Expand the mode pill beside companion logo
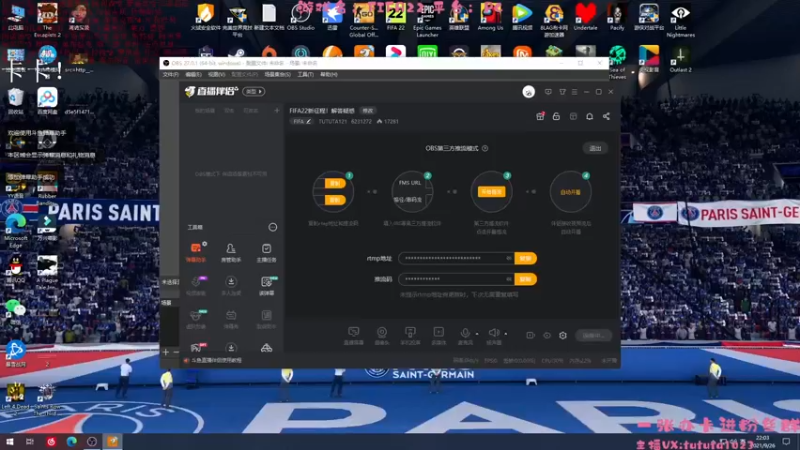 tap(254, 92)
